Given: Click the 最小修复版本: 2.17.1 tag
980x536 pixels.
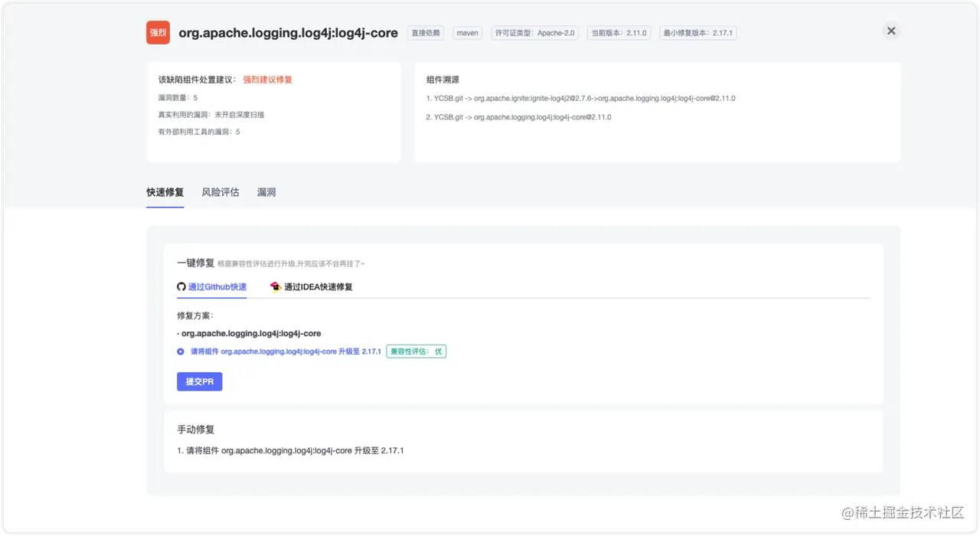Looking at the screenshot, I should pyautogui.click(x=697, y=33).
